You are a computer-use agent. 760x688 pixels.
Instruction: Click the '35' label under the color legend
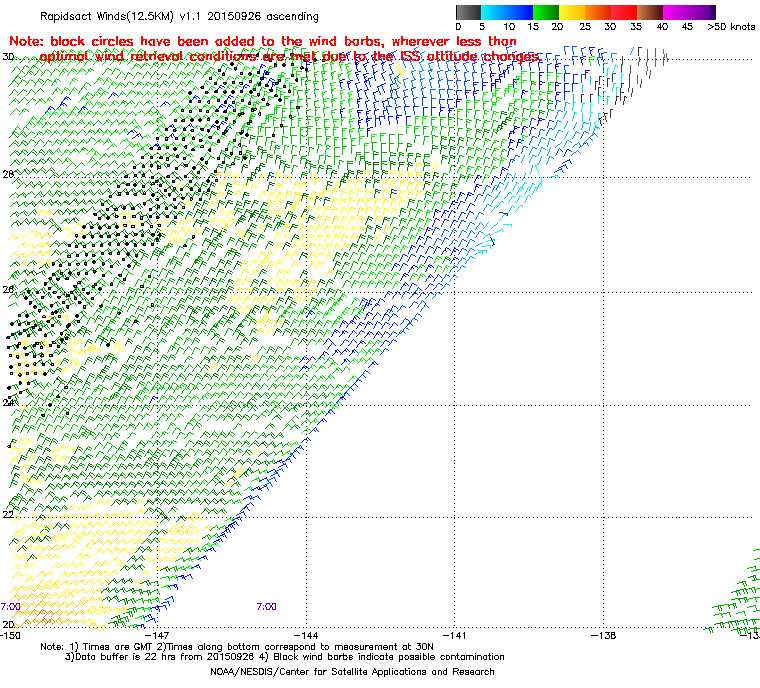pos(636,27)
